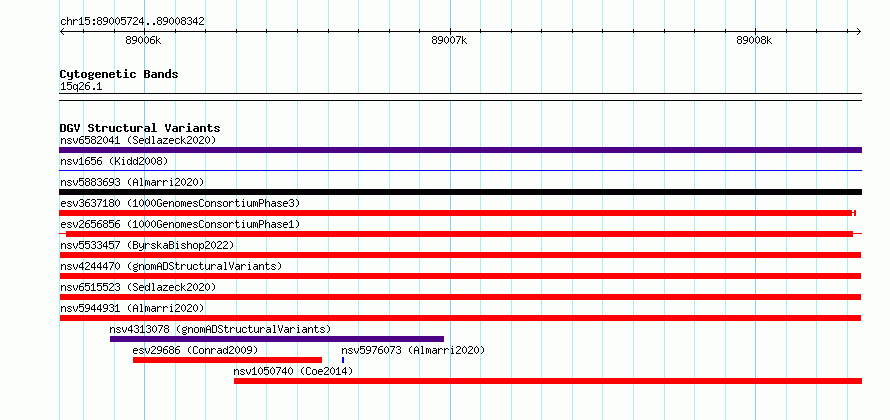Click the chr15:89005724..89008342 position text
890x420 pixels.
pyautogui.click(x=132, y=22)
